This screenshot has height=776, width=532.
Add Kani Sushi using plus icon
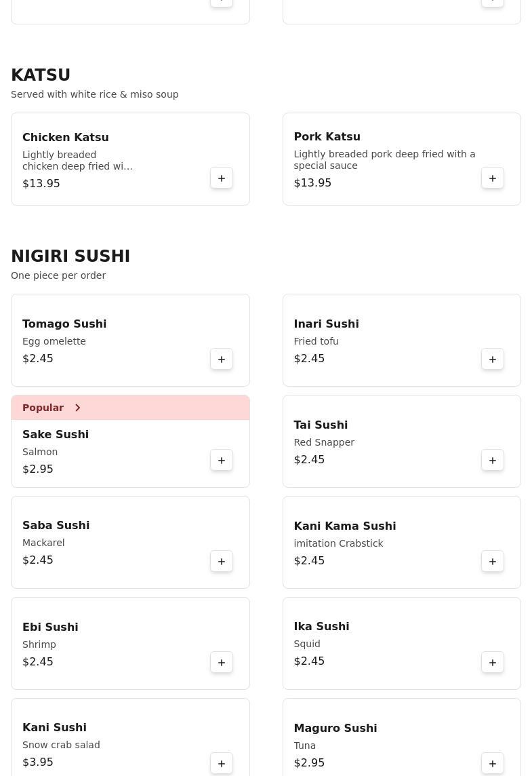coord(222,764)
